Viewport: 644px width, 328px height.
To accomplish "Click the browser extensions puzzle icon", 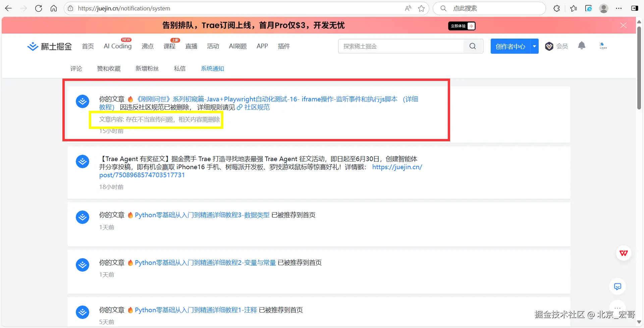I will (557, 8).
